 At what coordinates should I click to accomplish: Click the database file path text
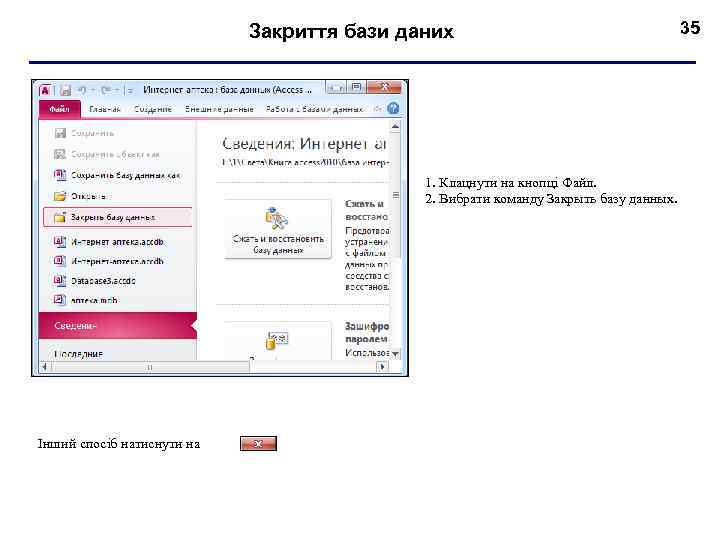(x=305, y=163)
